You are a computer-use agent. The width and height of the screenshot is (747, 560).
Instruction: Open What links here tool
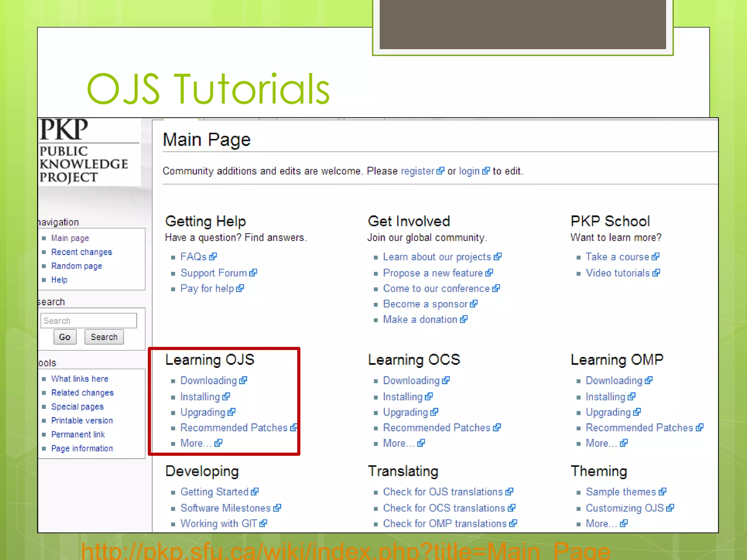[x=80, y=379]
